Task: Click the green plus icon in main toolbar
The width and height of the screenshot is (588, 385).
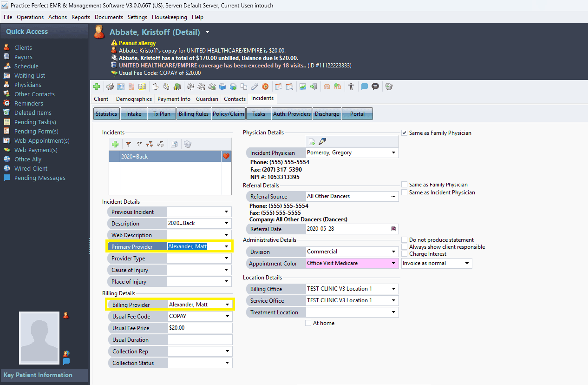Action: click(97, 86)
